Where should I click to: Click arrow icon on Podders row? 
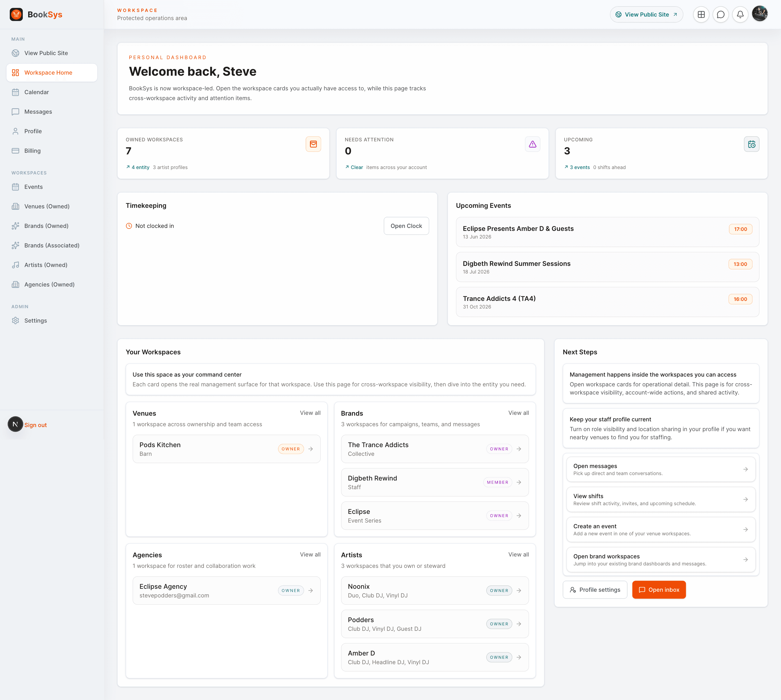pyautogui.click(x=519, y=624)
